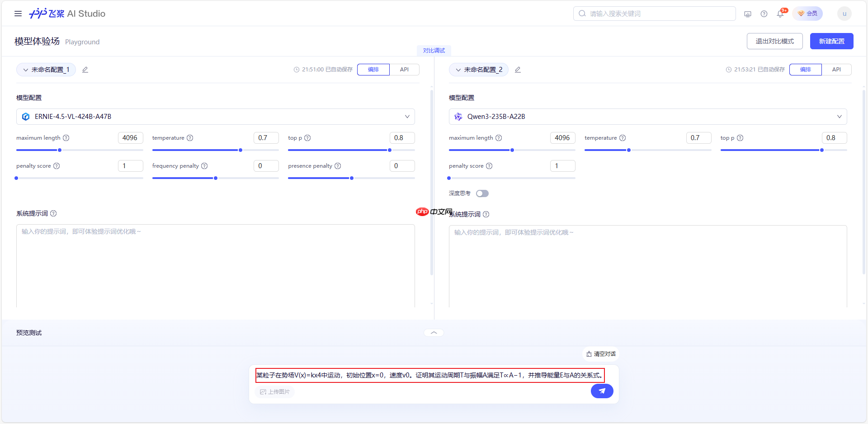Create a new config with 新建配置

pyautogui.click(x=831, y=41)
